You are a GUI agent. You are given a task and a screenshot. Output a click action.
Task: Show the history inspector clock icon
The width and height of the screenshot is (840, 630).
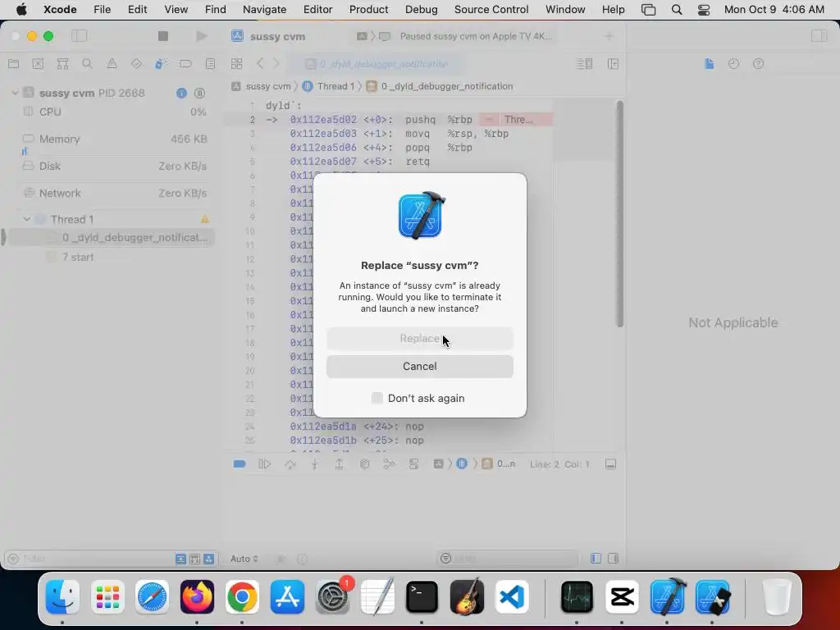click(733, 64)
